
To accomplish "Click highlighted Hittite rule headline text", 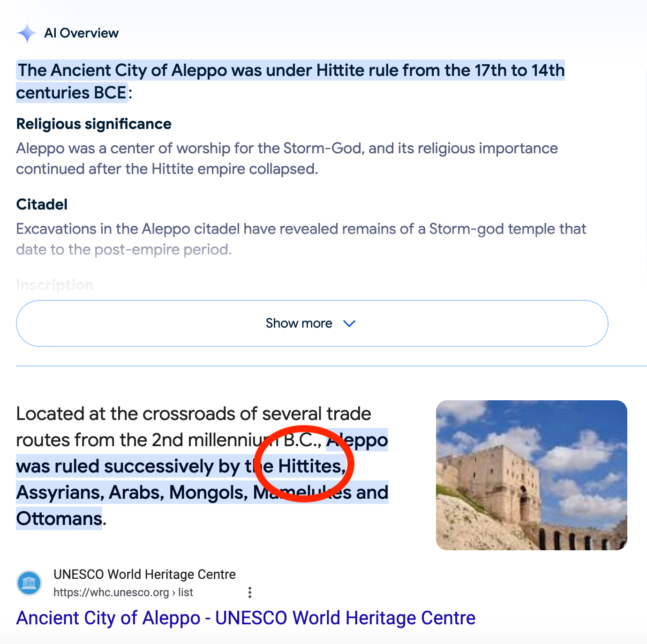I will click(291, 82).
